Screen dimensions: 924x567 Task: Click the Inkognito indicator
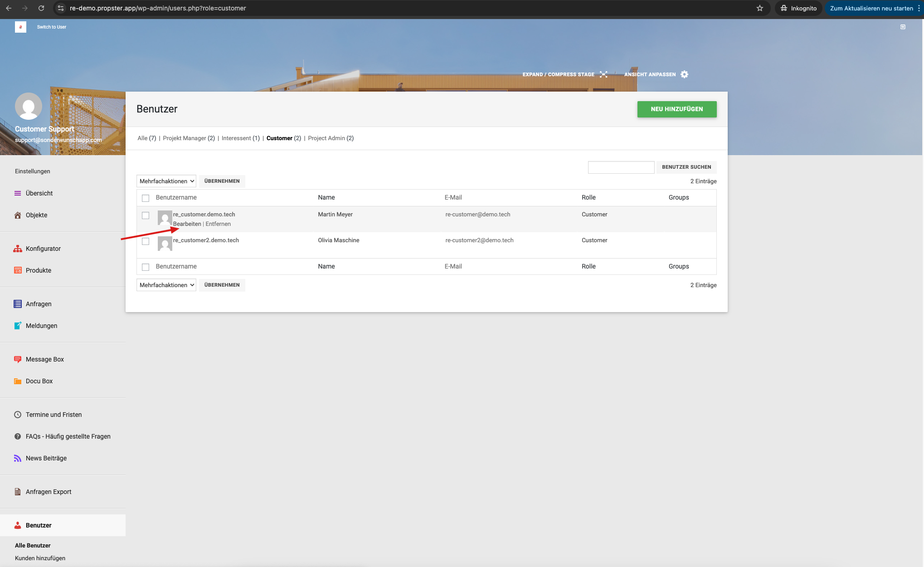799,8
